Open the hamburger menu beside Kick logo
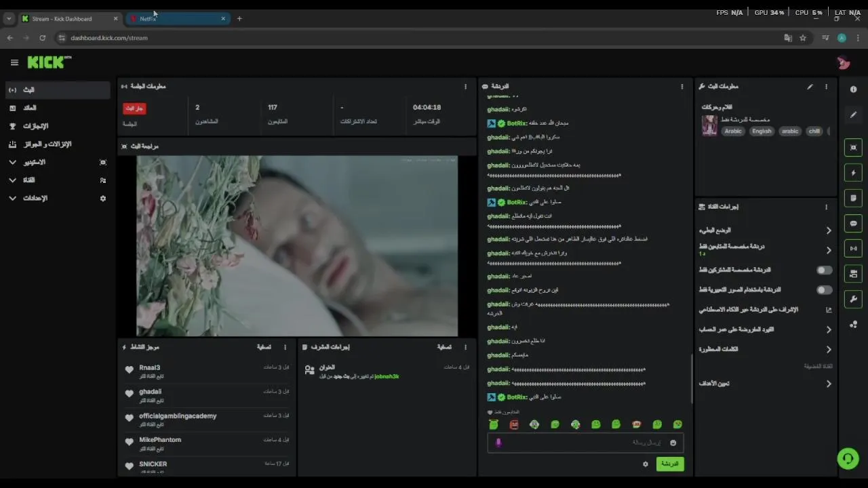868x488 pixels. [x=14, y=62]
